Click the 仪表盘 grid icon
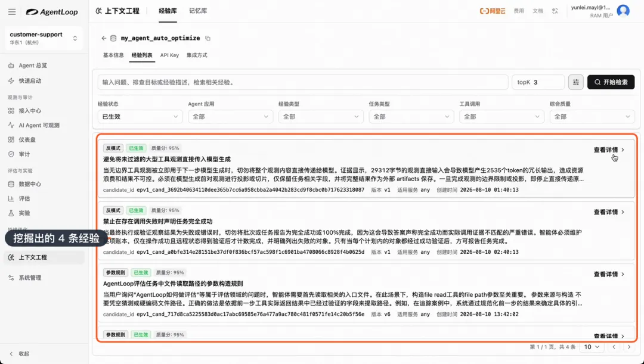The image size is (644, 364). coord(11,139)
